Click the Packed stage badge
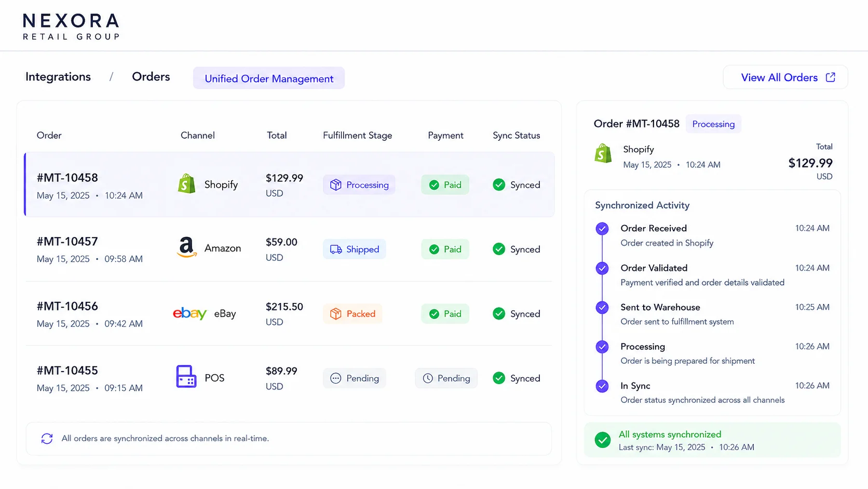The image size is (868, 489). [352, 314]
